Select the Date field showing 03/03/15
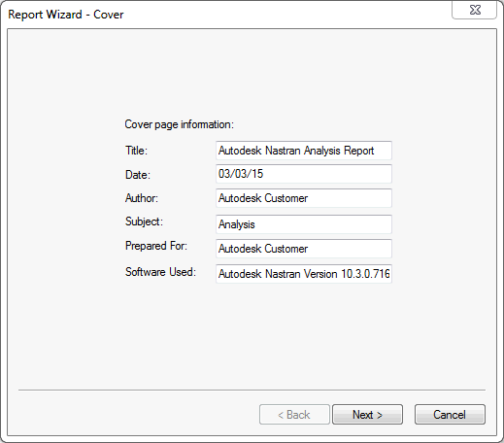 coord(304,174)
